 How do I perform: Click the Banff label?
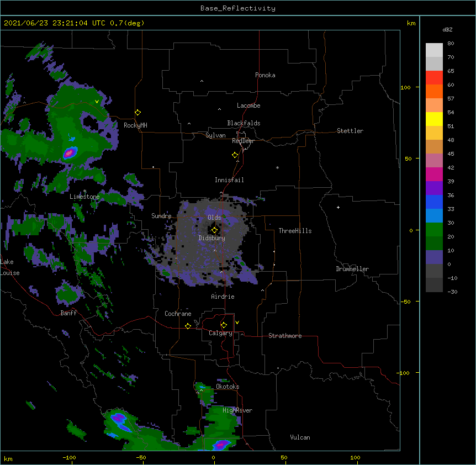[68, 313]
